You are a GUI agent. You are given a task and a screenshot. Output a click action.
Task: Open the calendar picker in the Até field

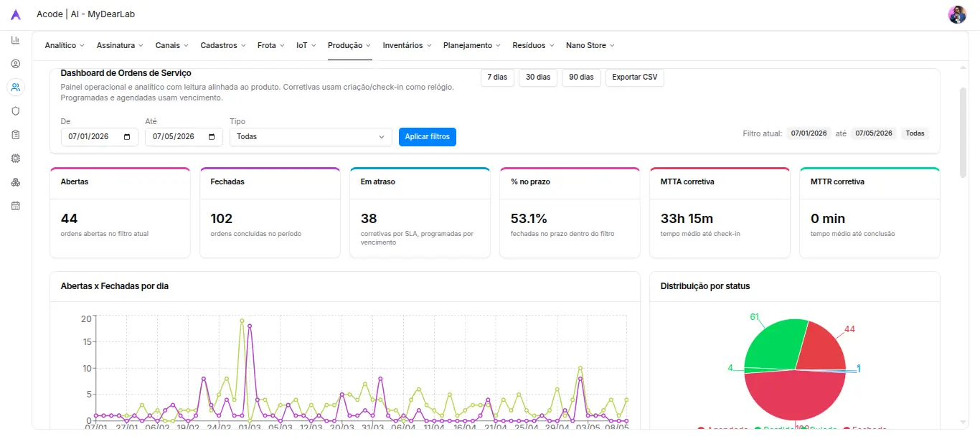[x=211, y=136]
